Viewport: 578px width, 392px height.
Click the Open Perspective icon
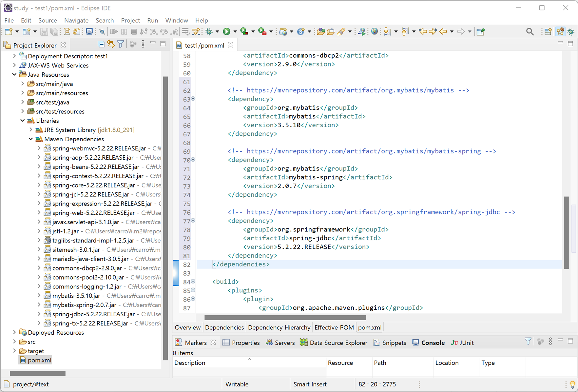point(548,31)
